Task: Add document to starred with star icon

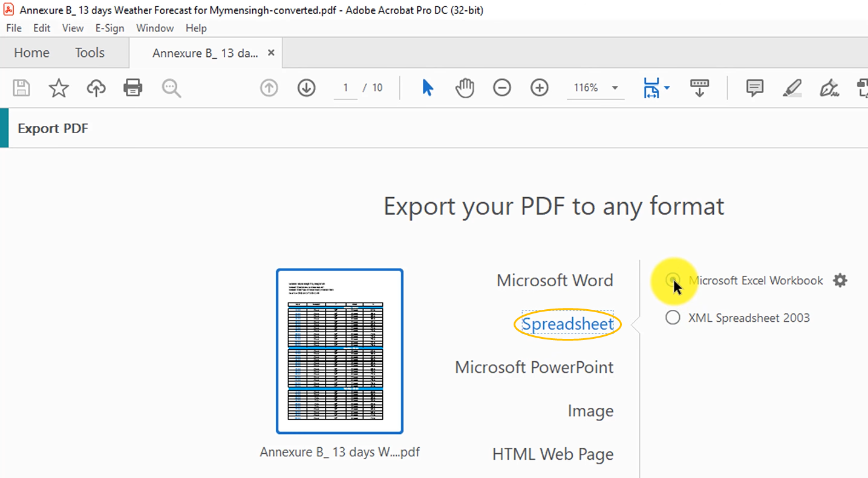Action: click(x=59, y=88)
